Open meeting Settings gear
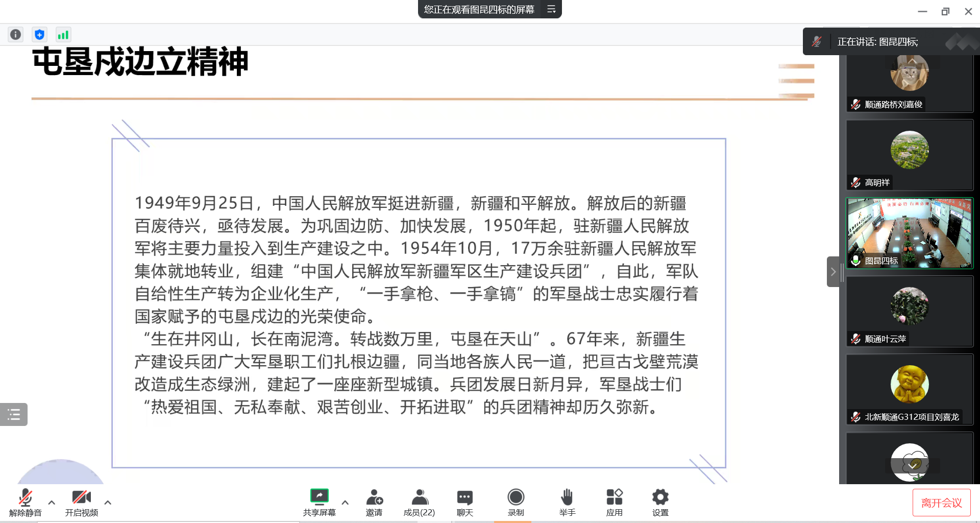Viewport: 980px width, 523px height. 660,503
